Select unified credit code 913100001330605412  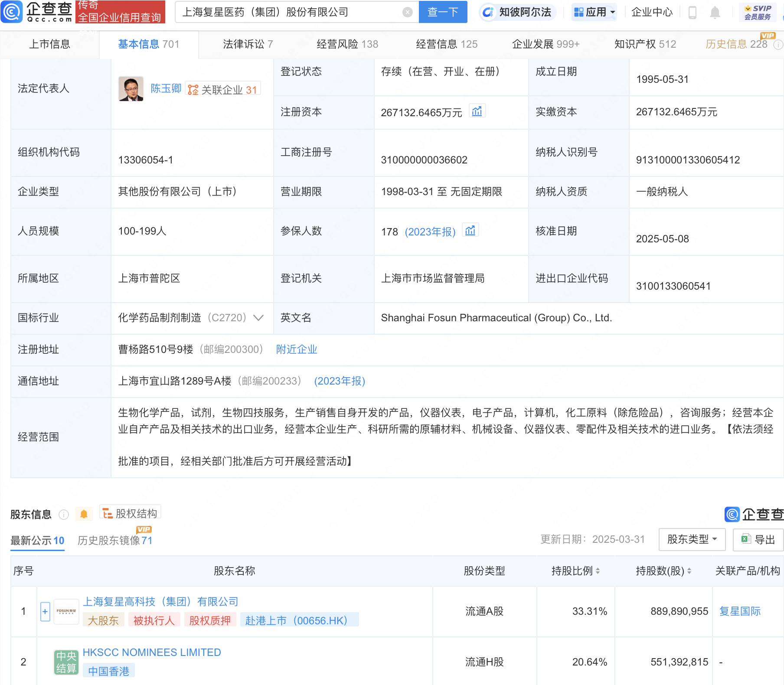[x=688, y=160]
